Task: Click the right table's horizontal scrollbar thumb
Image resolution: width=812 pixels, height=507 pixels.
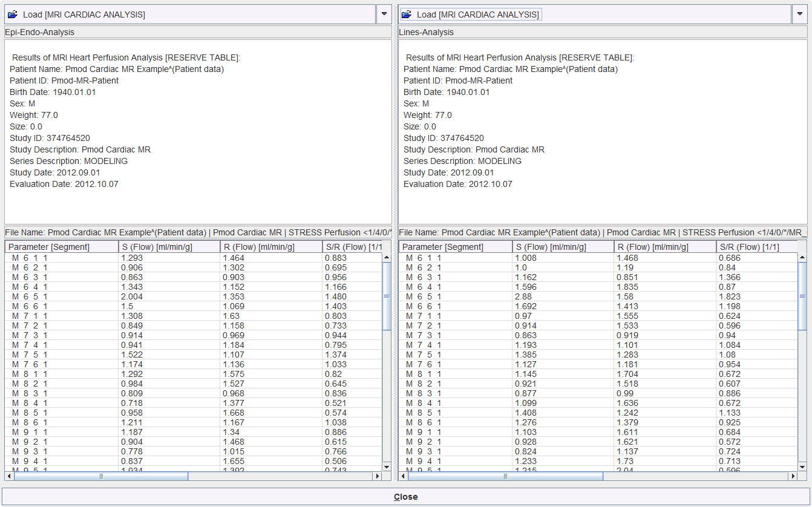Action: tap(505, 476)
